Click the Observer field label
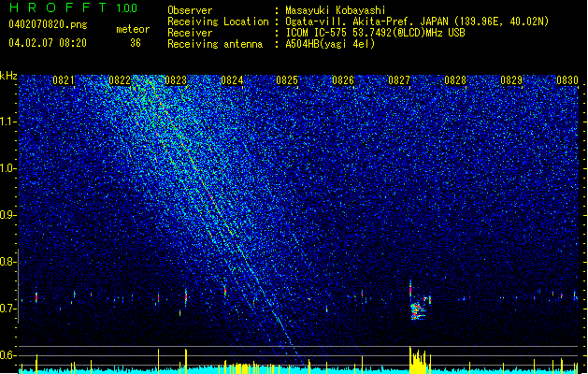The width and height of the screenshot is (588, 374). tap(190, 10)
